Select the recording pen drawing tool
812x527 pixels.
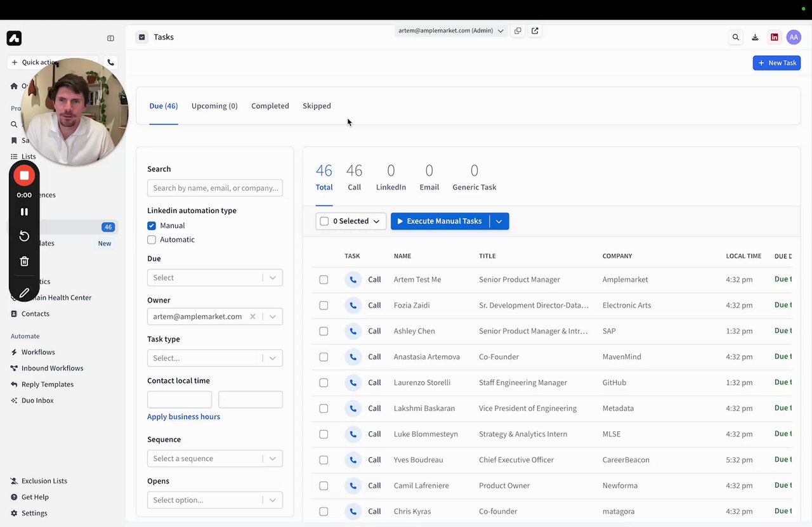tap(24, 292)
